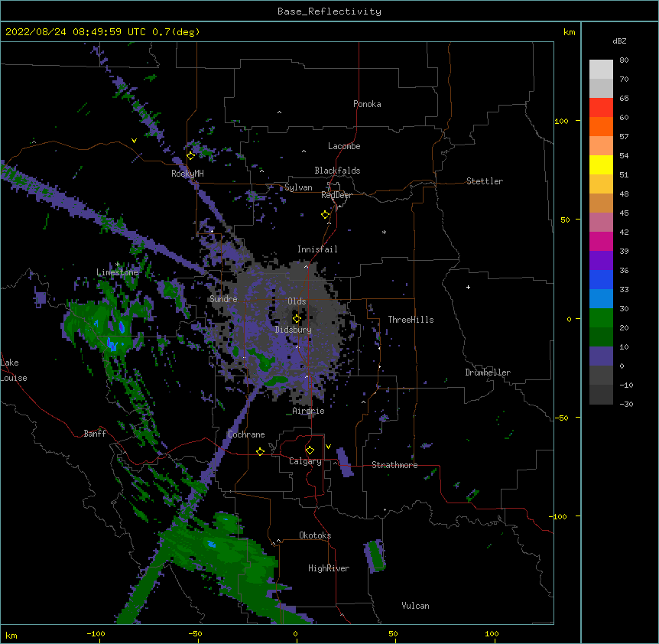Select the Blackfalds label on the map
Image resolution: width=659 pixels, height=644 pixels.
(337, 171)
